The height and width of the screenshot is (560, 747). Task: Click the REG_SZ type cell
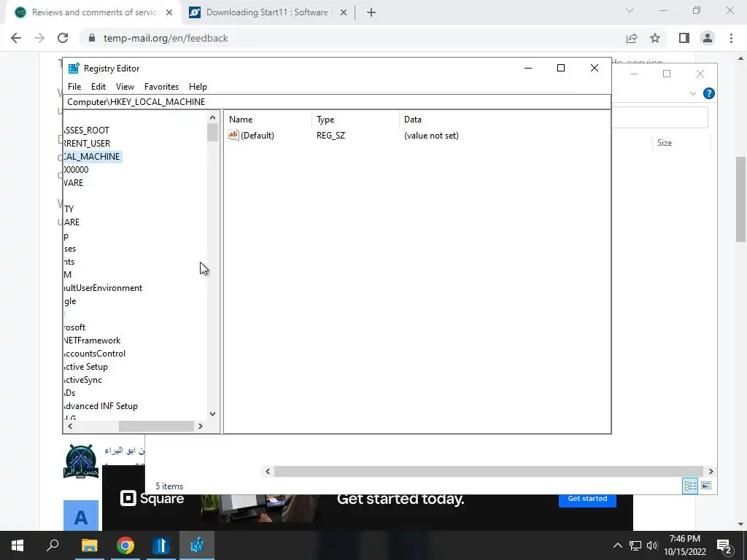tap(330, 135)
